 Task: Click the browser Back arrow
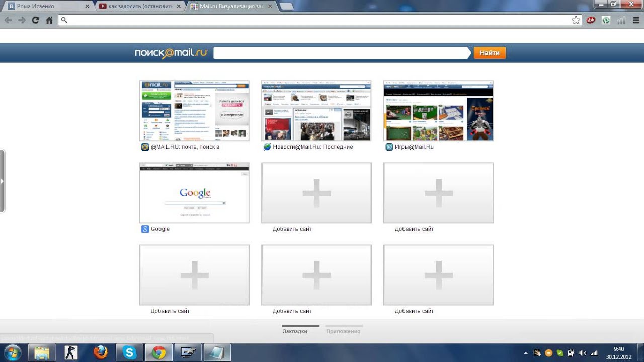[x=8, y=20]
